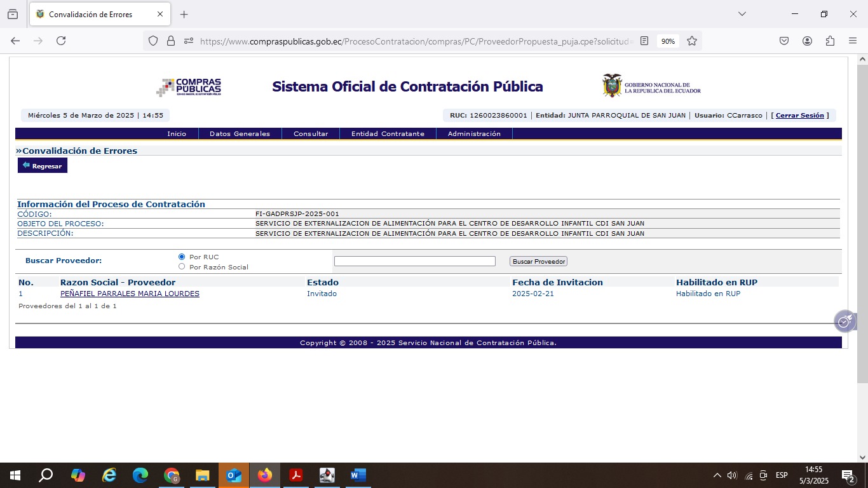The width and height of the screenshot is (868, 488).
Task: Open Adobe Acrobat from the taskbar
Action: [296, 475]
